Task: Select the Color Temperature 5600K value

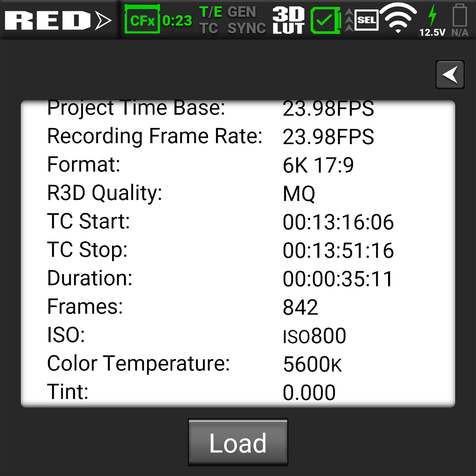Action: click(312, 364)
